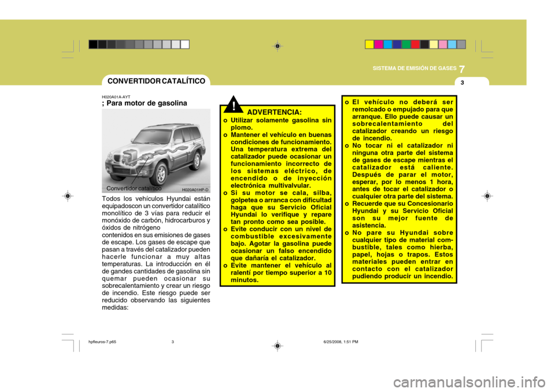The width and height of the screenshot is (555, 392).
Task: Click the 'SISTEMA DE EMISIÓN DE GASES' header
Action: tap(415, 68)
